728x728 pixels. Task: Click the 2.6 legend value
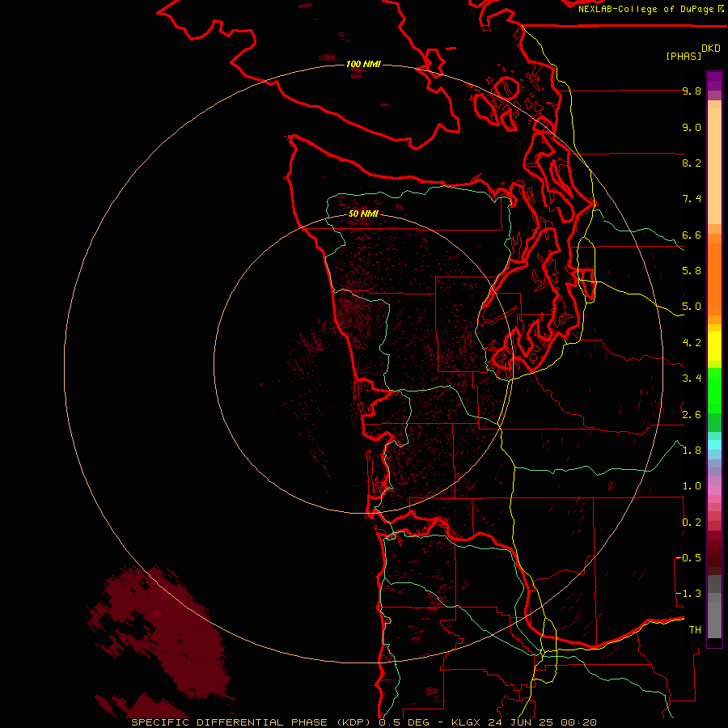click(x=692, y=414)
